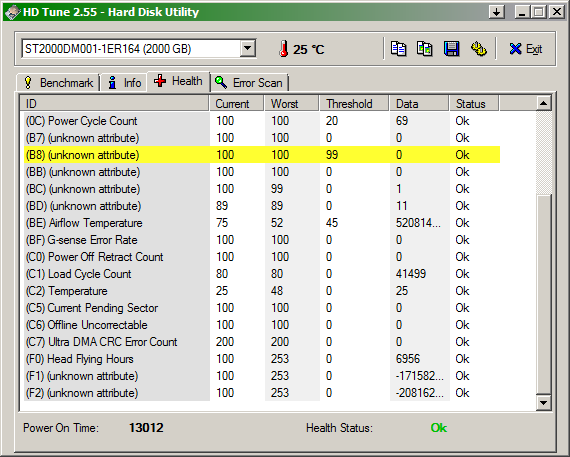Exit the HD Tune application
Screen dimensions: 570x457
(526, 49)
